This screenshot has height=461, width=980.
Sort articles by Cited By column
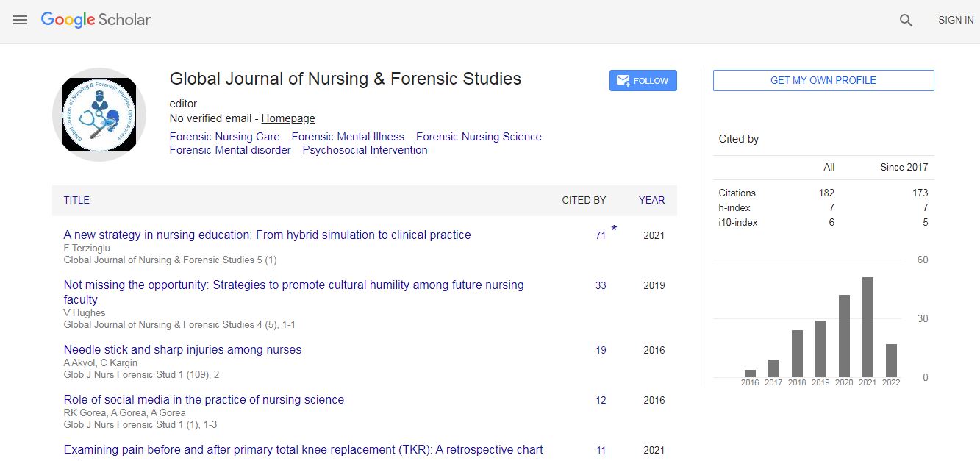[x=584, y=200]
